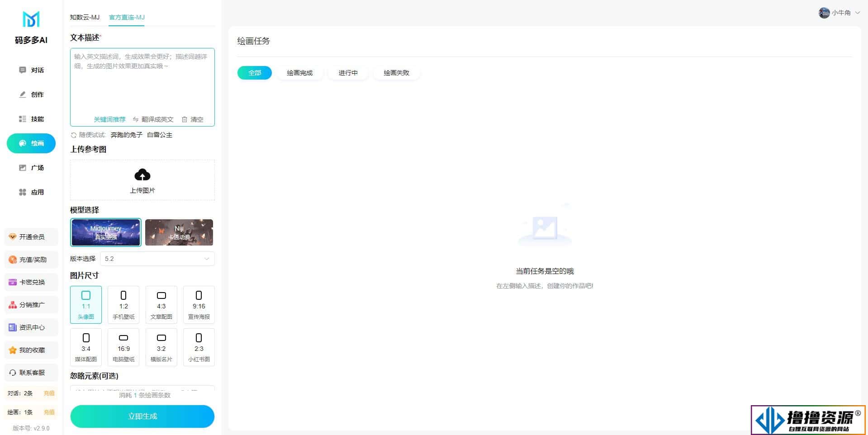This screenshot has height=435, width=868.
Task: Select the Midjourney 真实感强 model
Action: pos(106,232)
